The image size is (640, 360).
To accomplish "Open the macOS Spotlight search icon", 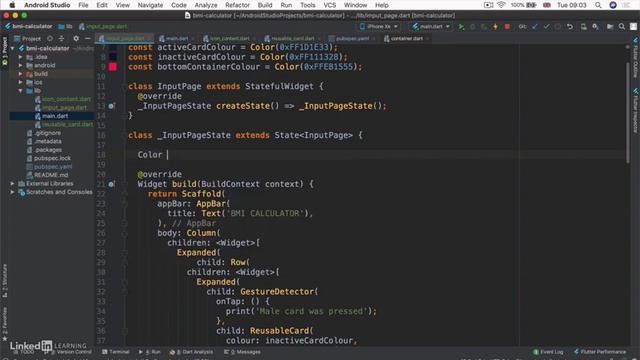I will tap(598, 5).
